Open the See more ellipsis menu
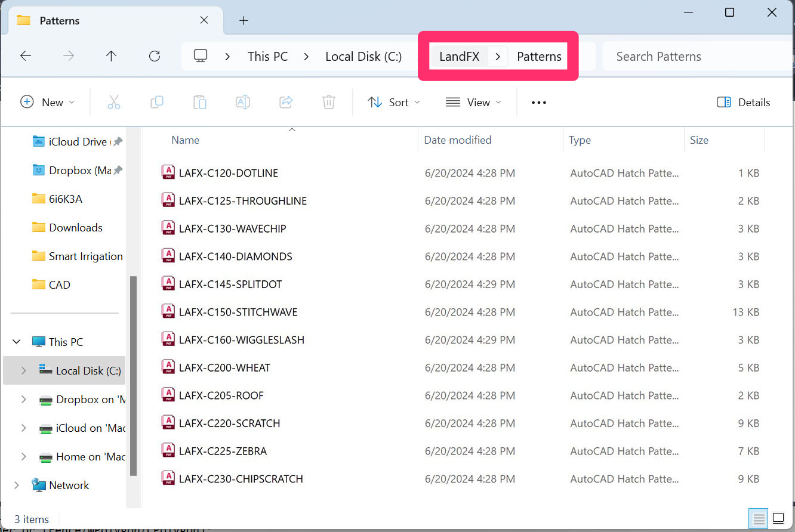Image resolution: width=795 pixels, height=532 pixels. point(539,102)
